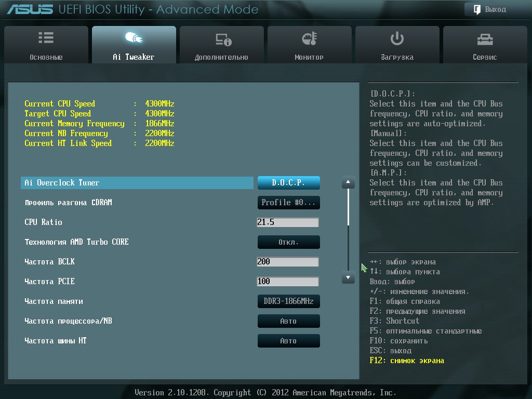Viewport: 532px width, 399px height.
Task: Click the Монитор gauge icon
Action: [310, 38]
